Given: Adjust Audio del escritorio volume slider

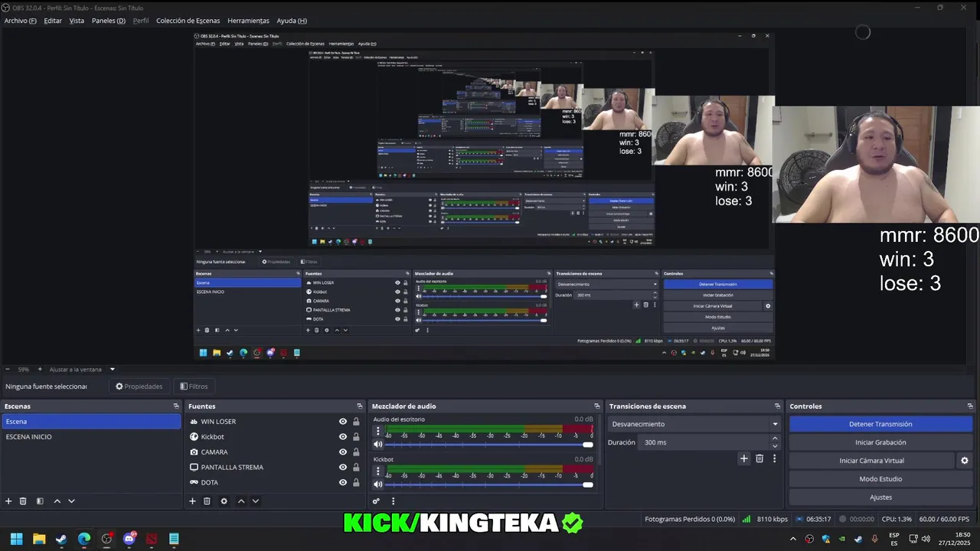Looking at the screenshot, I should 488,445.
